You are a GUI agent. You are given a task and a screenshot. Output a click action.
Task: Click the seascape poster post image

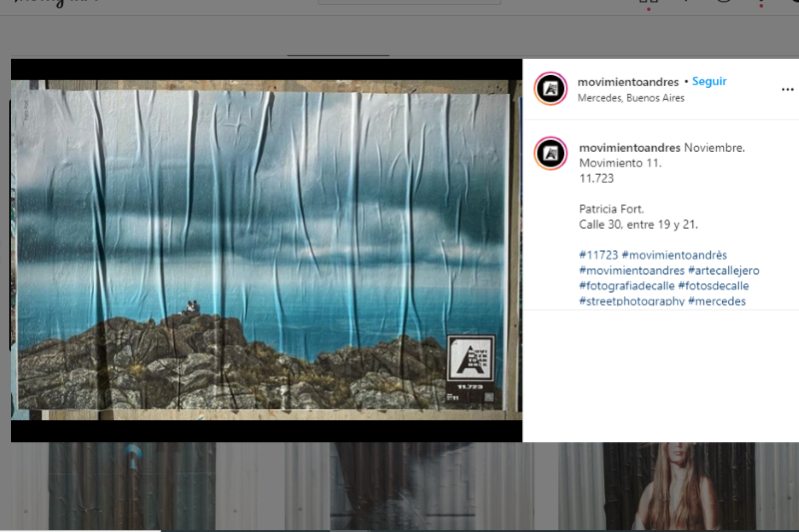click(x=266, y=250)
